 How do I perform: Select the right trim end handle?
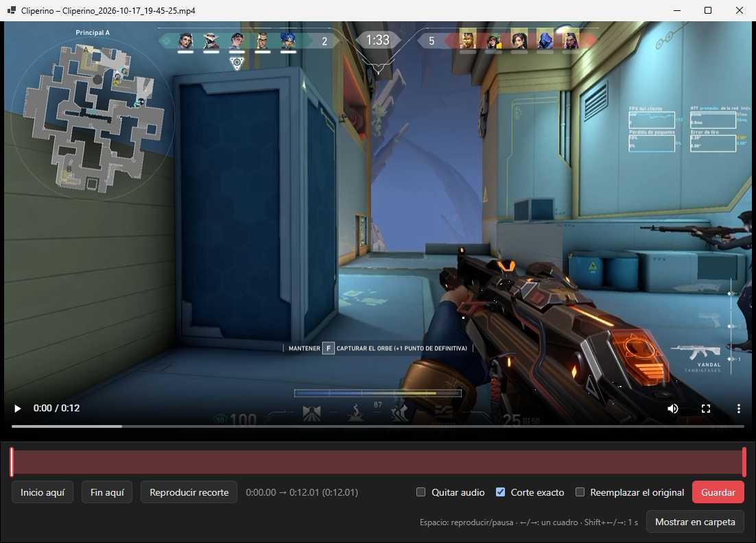(x=744, y=462)
